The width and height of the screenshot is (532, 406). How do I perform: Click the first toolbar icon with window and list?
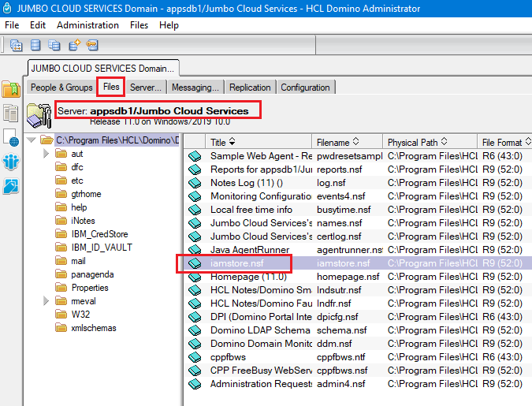16,45
